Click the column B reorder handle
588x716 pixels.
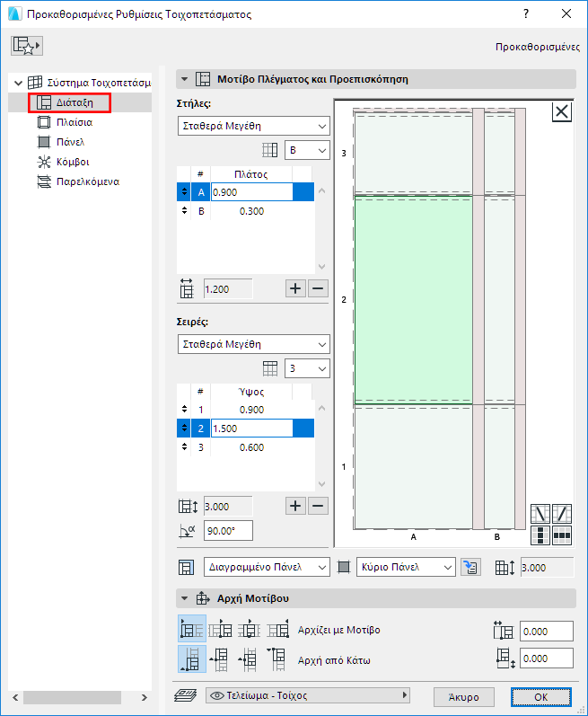coord(184,211)
